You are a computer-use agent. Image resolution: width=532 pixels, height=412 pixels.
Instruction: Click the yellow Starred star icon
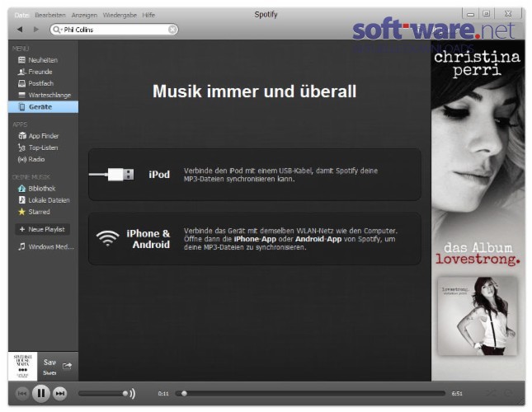[21, 212]
